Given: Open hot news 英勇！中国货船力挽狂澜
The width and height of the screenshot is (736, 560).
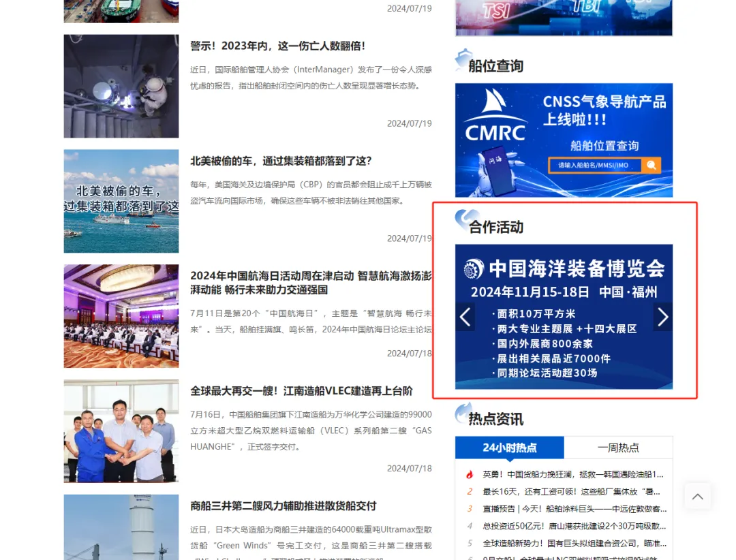Looking at the screenshot, I should pos(572,475).
